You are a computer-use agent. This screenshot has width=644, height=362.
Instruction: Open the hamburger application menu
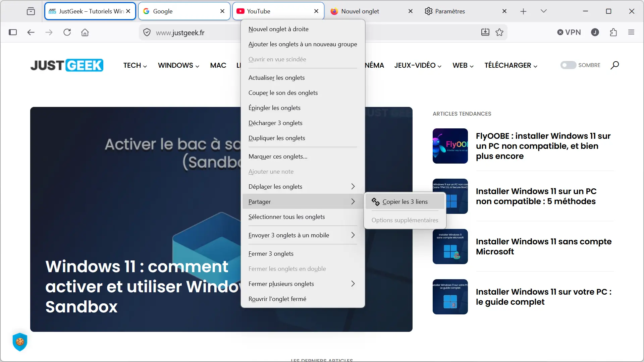click(x=631, y=32)
